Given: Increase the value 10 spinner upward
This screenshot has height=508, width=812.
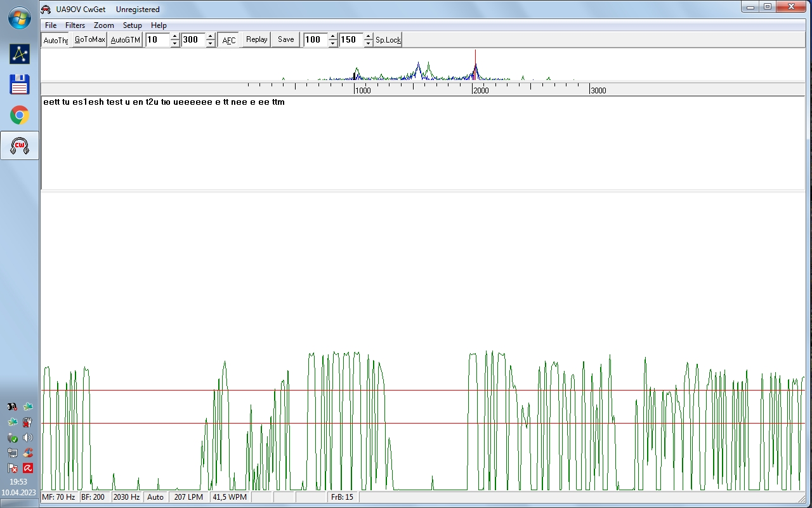Looking at the screenshot, I should [x=175, y=36].
